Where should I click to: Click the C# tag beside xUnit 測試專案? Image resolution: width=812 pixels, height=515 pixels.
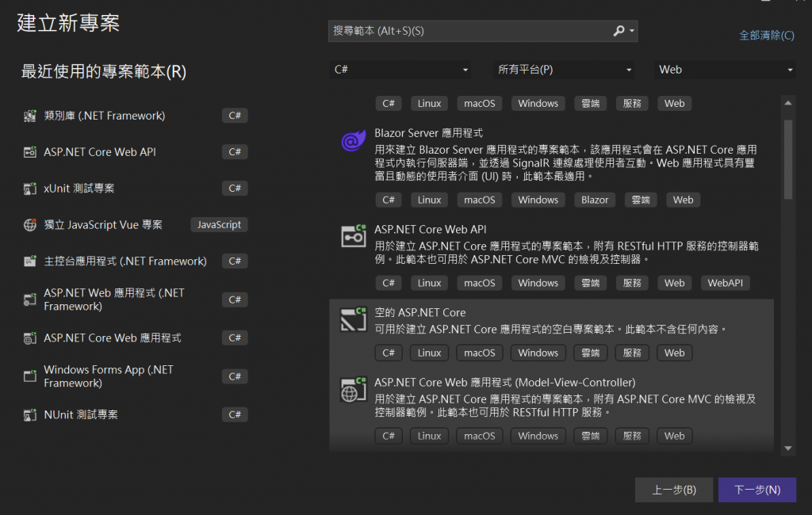pos(235,189)
